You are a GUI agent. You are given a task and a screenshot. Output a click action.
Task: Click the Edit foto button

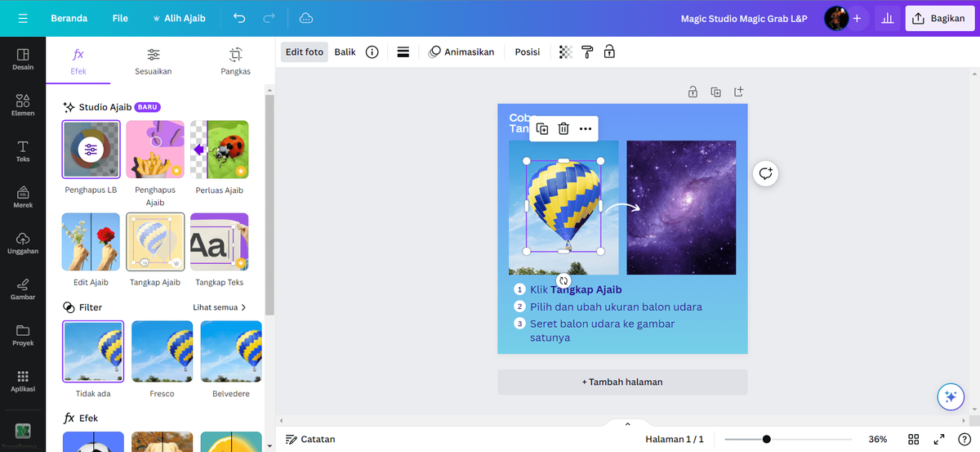(304, 51)
